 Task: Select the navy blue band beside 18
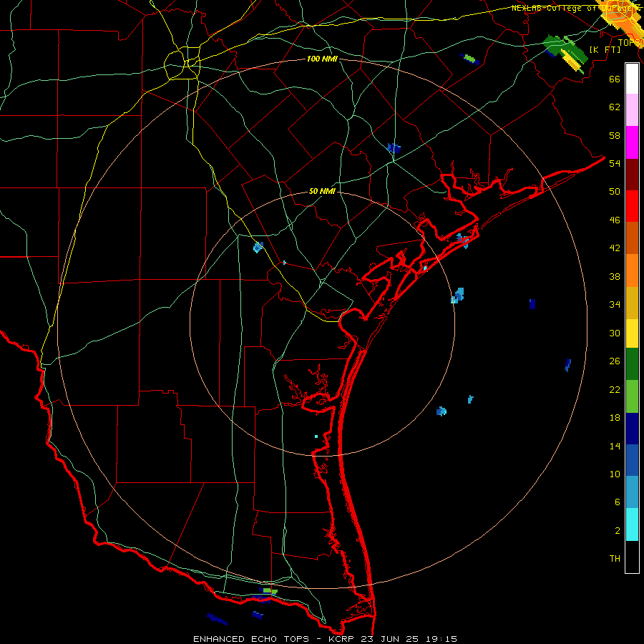(x=632, y=429)
